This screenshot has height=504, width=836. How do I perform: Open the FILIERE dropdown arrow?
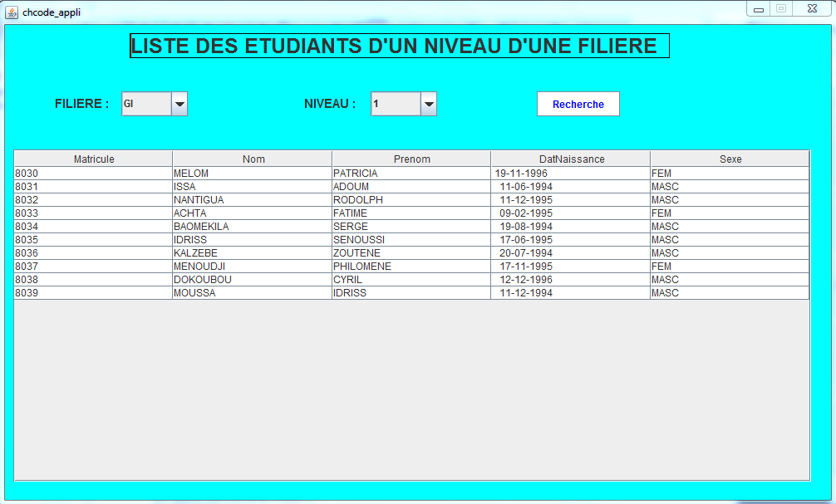(179, 104)
